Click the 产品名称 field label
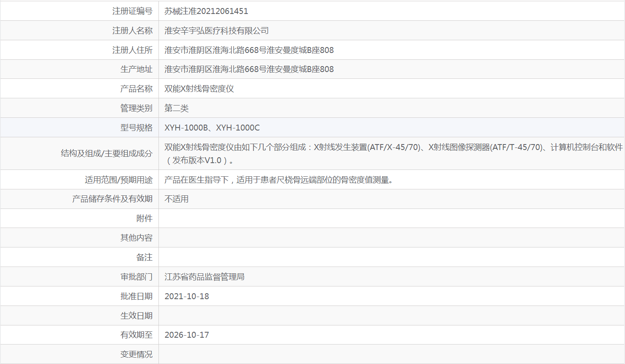625x364 pixels. click(x=136, y=89)
